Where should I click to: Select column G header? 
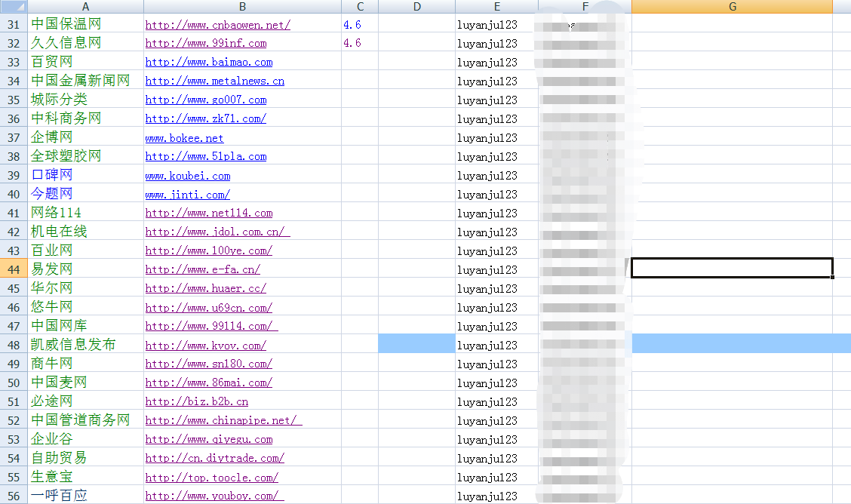click(x=732, y=7)
